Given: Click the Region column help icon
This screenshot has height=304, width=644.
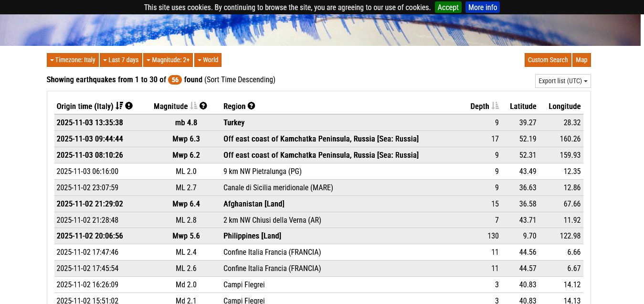Looking at the screenshot, I should 252,106.
